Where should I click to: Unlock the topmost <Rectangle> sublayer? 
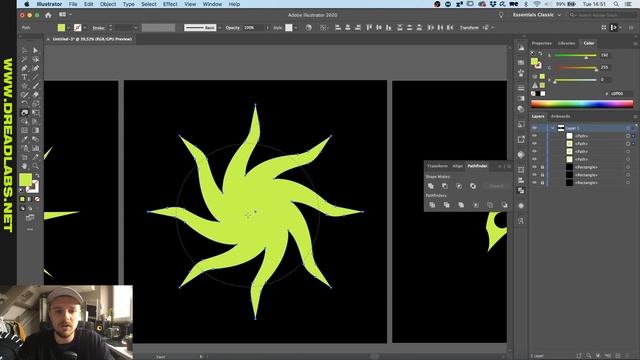tap(542, 167)
